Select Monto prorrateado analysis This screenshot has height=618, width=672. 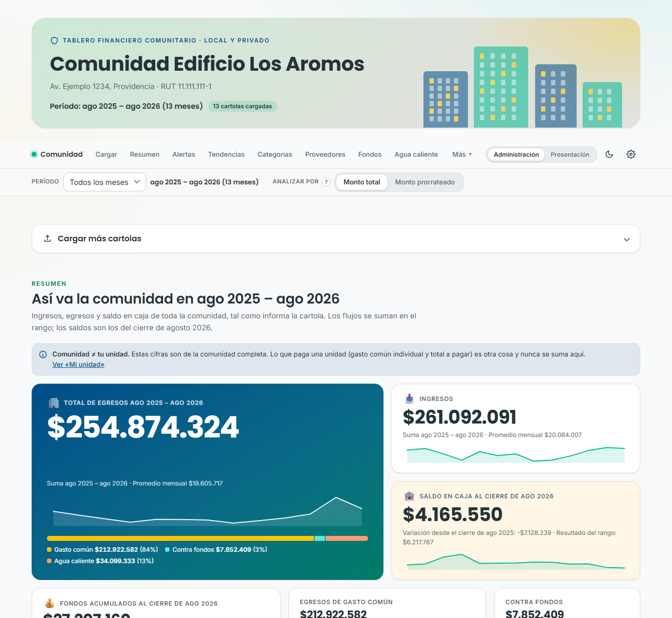click(425, 182)
